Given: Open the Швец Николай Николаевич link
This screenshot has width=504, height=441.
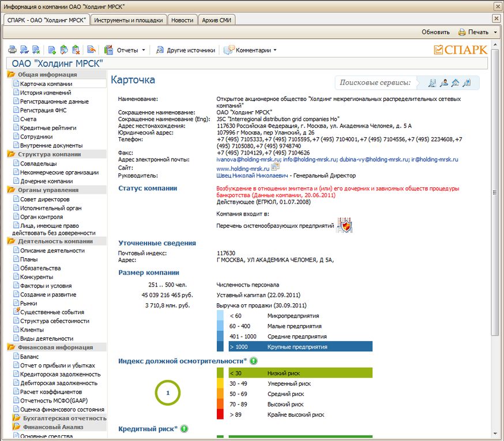Looking at the screenshot, I should click(x=253, y=175).
